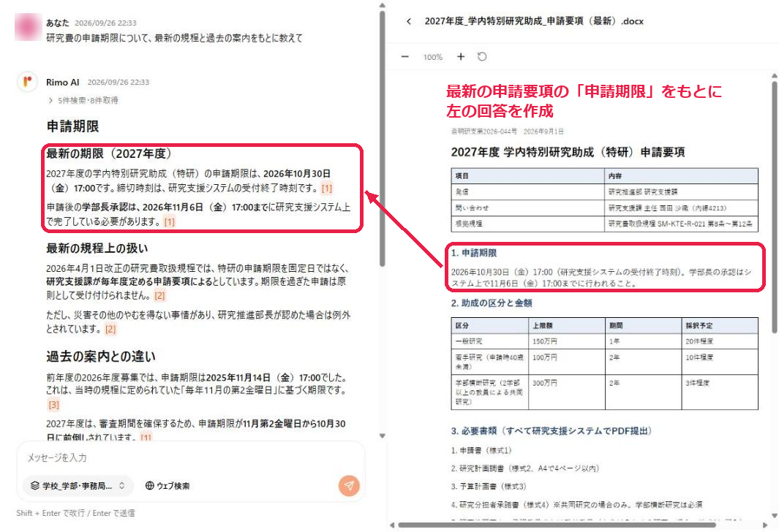Viewport: 779px width, 532px height.
Task: Click the 一般研究 row label in the table
Action: [468, 341]
